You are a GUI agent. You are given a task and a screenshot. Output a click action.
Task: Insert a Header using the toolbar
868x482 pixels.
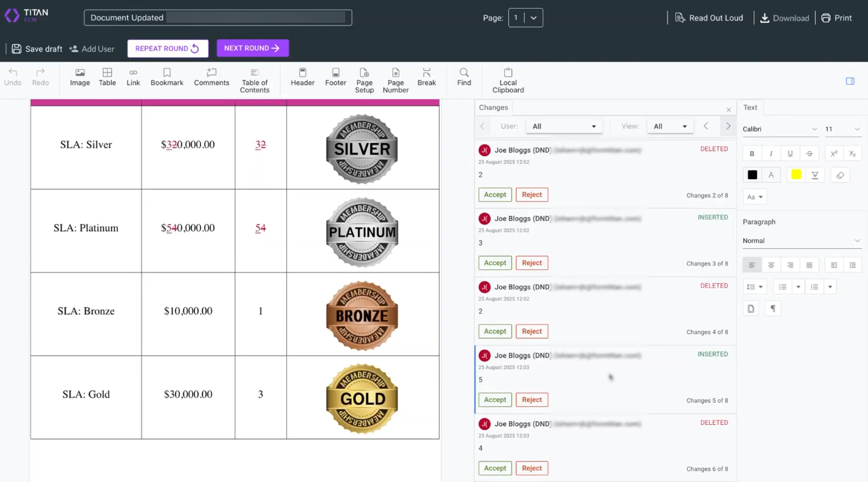303,77
